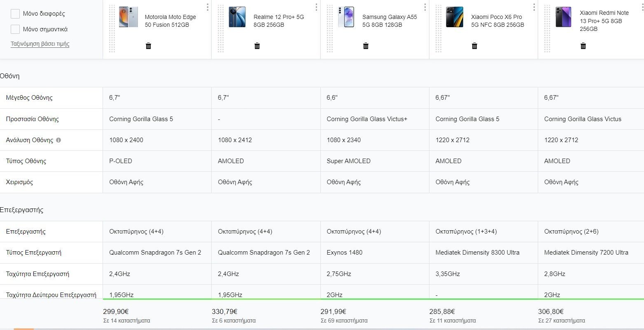Click Χειρισμός row label
644x330 pixels.
(x=19, y=182)
